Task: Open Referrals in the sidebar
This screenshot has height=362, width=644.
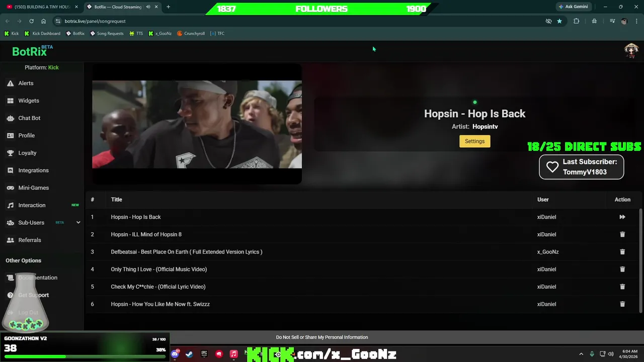Action: 30,240
